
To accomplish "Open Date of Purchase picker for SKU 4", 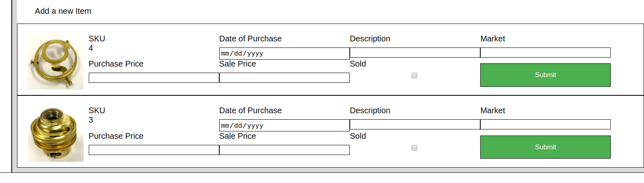I will (284, 54).
